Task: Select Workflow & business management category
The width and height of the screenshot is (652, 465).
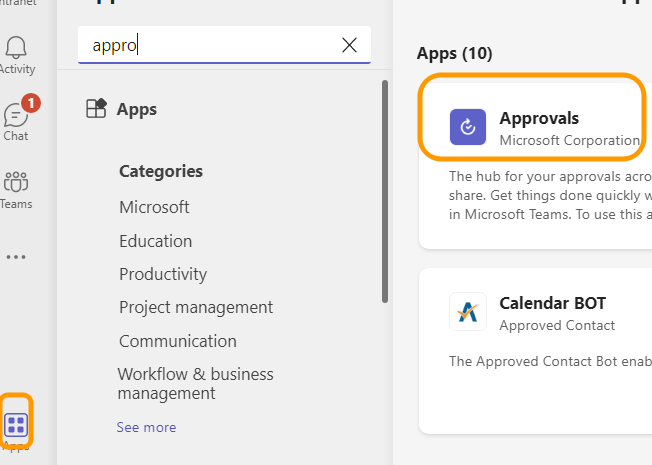Action: click(195, 383)
